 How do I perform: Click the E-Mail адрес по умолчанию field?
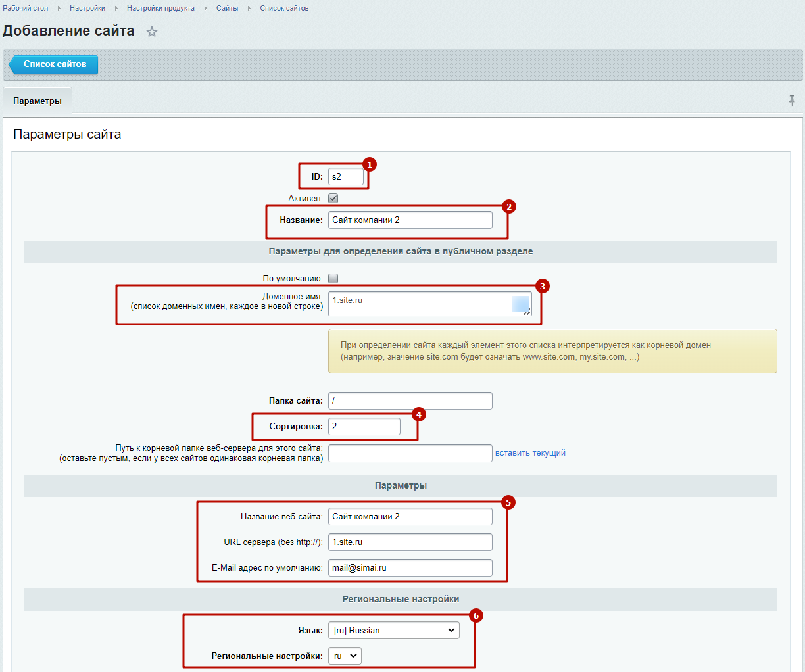click(x=410, y=567)
